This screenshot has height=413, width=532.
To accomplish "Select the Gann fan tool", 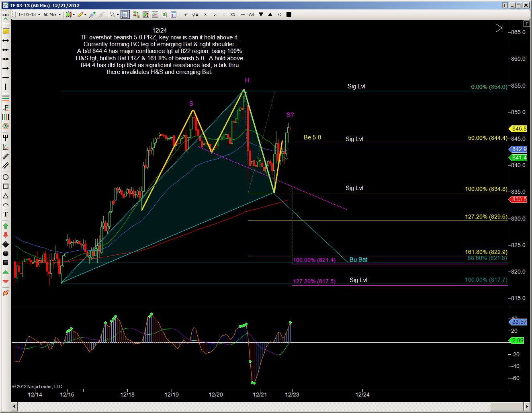I will pos(6,147).
